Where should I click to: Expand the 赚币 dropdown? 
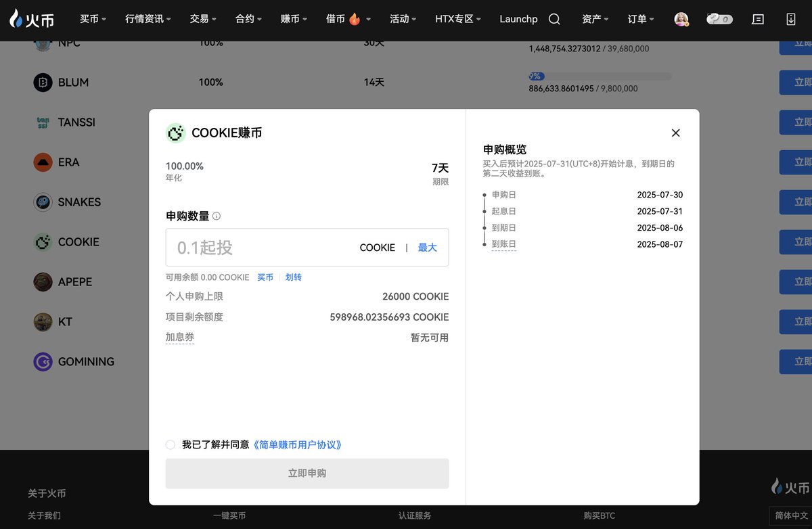click(294, 19)
